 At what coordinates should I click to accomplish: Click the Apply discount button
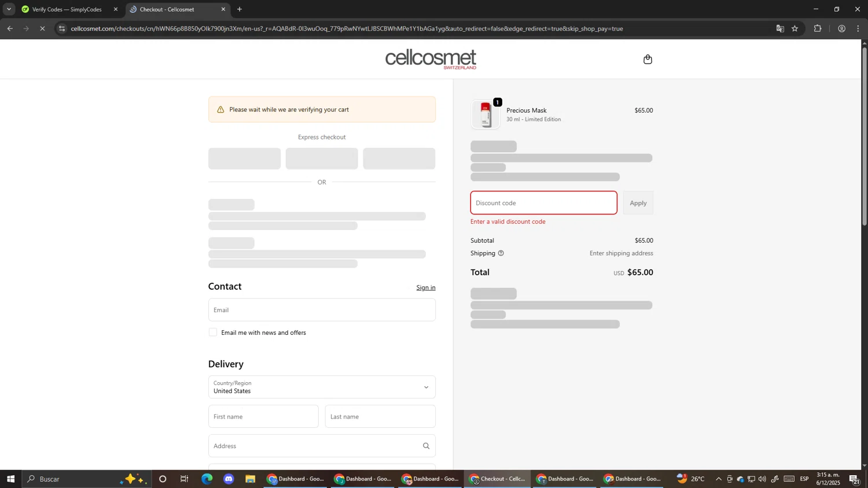tap(638, 203)
